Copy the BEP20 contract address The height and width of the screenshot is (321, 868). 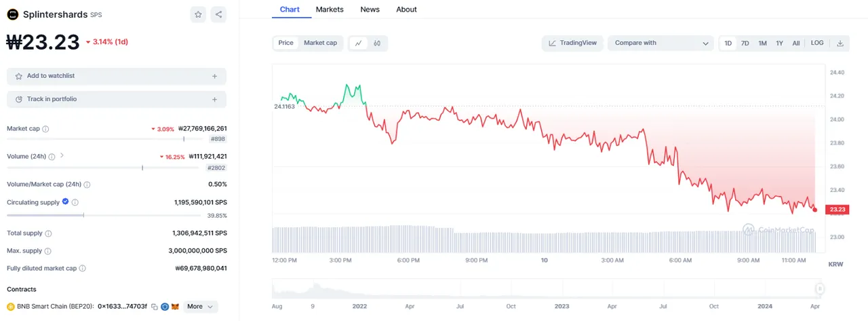coord(155,307)
